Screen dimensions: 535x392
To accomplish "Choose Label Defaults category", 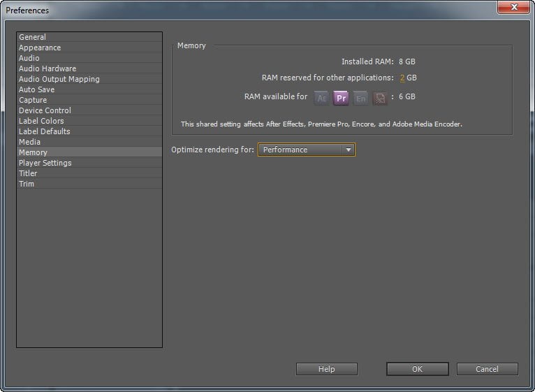I will pos(89,131).
